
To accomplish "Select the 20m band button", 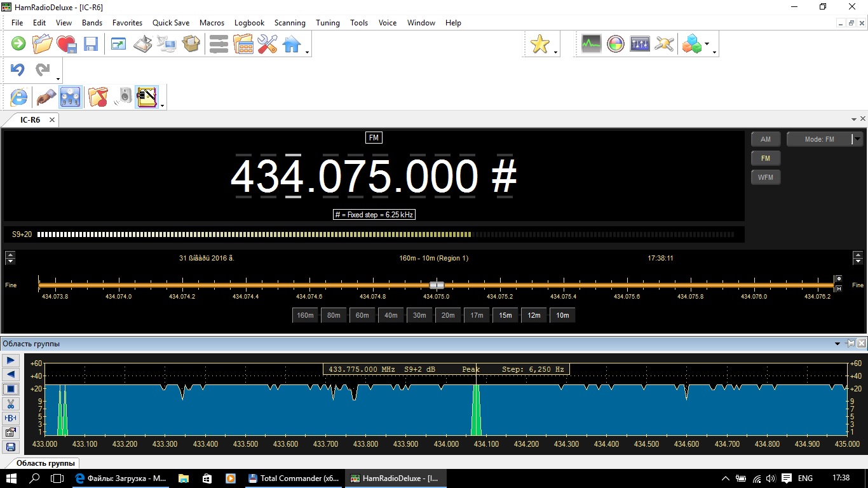I will 448,315.
